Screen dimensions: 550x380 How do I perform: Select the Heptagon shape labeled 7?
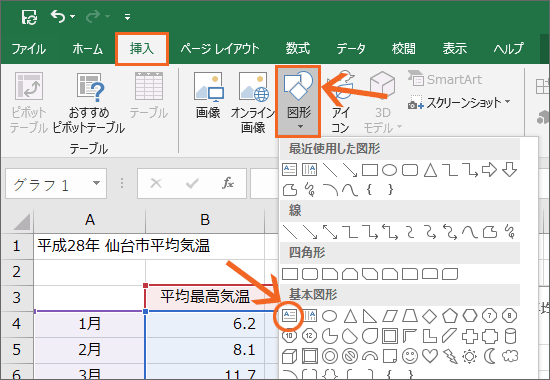click(489, 316)
